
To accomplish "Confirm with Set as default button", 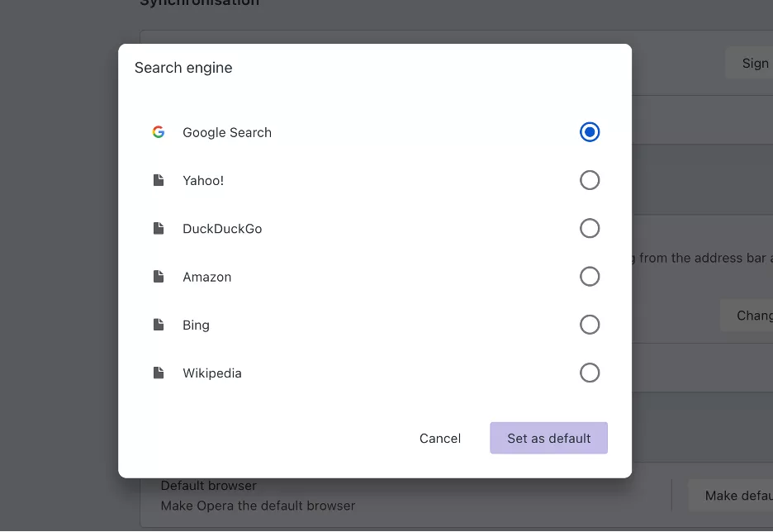I will pyautogui.click(x=548, y=438).
